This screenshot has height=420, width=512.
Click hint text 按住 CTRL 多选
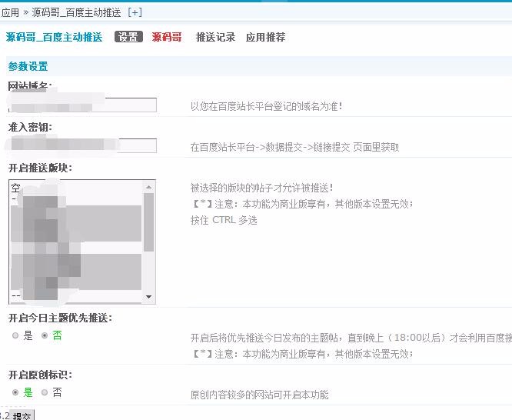tap(224, 220)
